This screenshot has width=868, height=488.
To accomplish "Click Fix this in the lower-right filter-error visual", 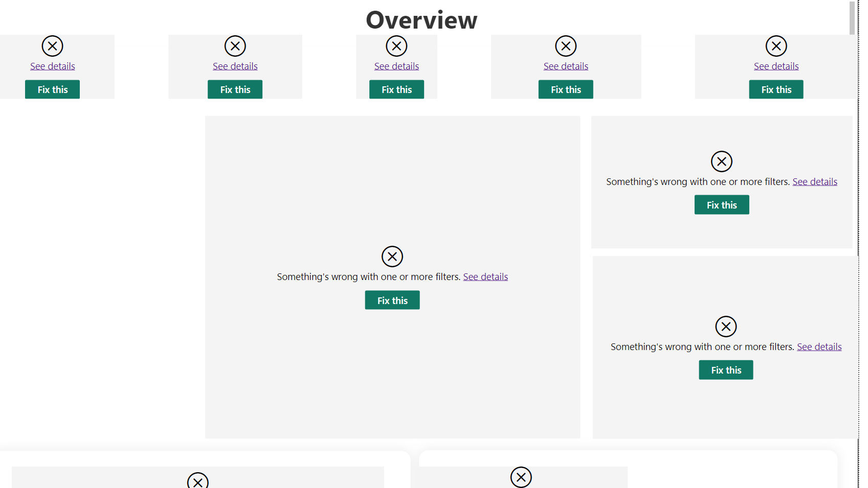I will 726,370.
